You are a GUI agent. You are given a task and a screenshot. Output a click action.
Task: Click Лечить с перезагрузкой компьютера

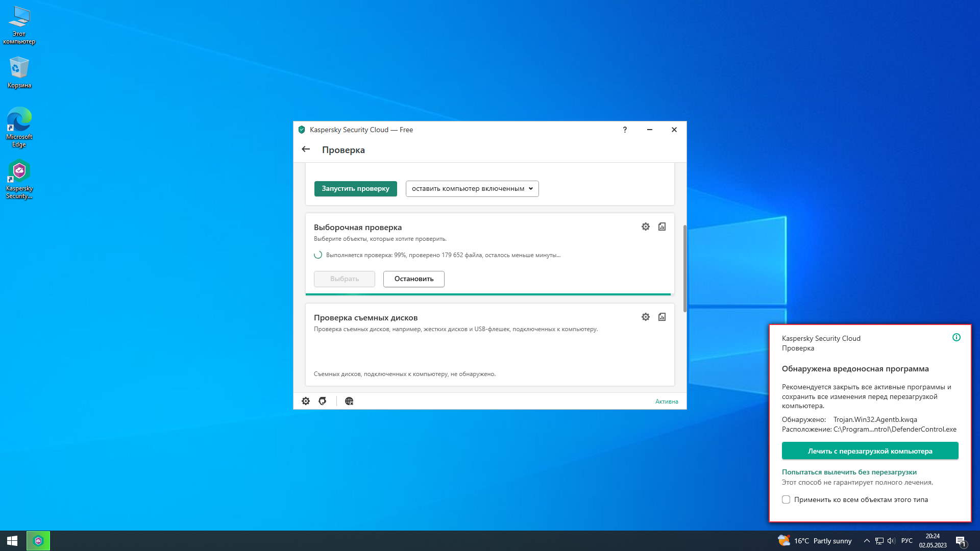point(870,451)
